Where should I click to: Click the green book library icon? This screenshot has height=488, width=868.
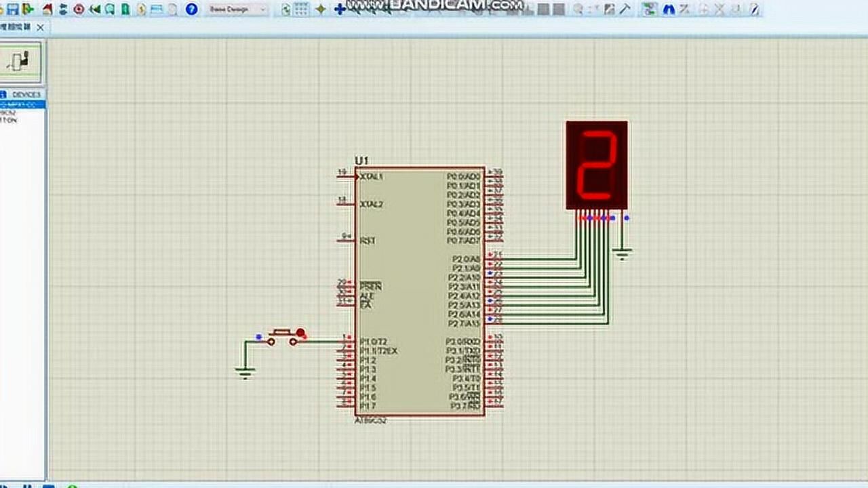(x=125, y=9)
